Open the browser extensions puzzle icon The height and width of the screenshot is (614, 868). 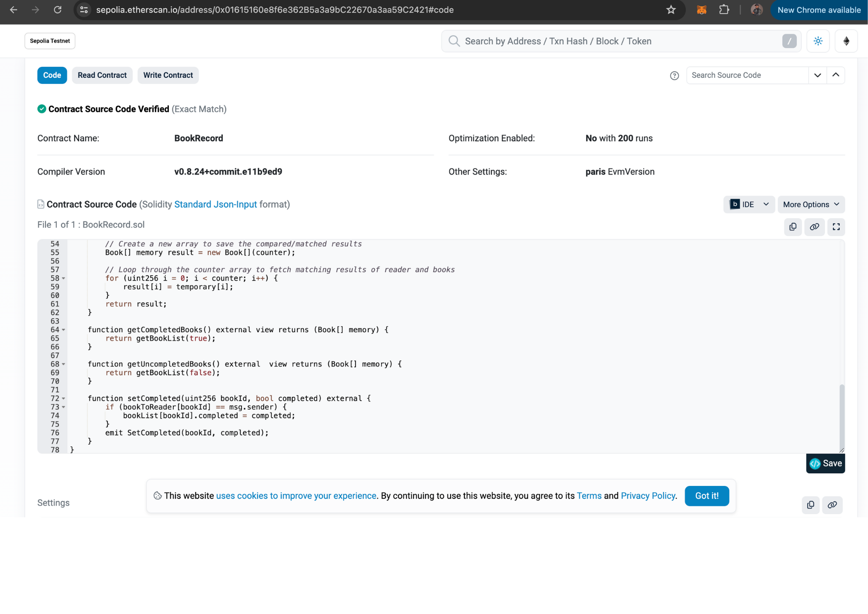pyautogui.click(x=724, y=10)
